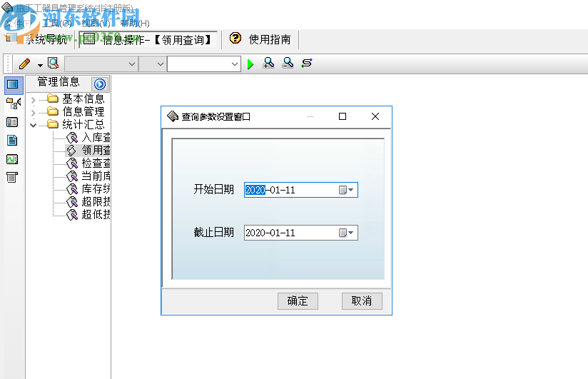Image resolution: width=588 pixels, height=379 pixels.
Task: Click icon of the 检查查 tree item
Action: point(71,163)
